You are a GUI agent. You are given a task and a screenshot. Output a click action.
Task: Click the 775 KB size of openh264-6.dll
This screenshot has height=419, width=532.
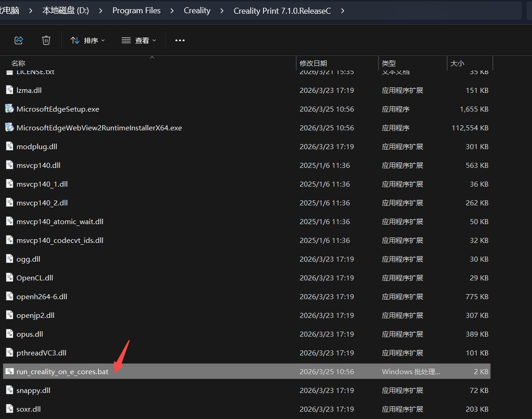click(477, 296)
